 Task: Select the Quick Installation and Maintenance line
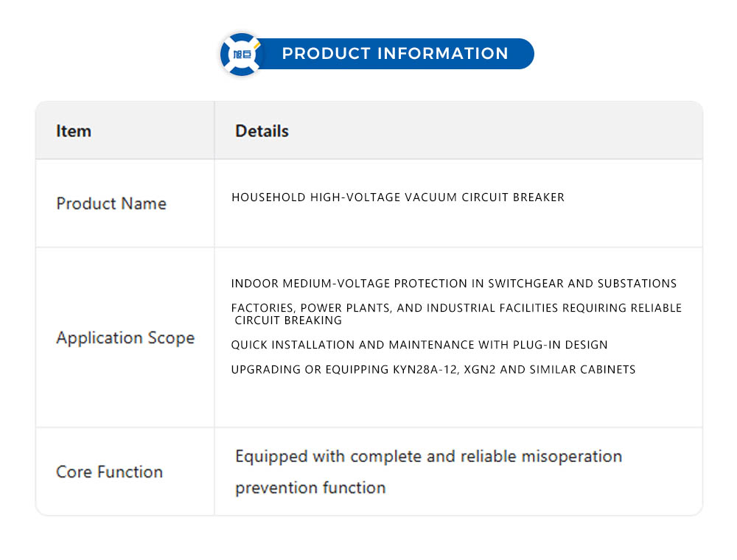click(419, 345)
